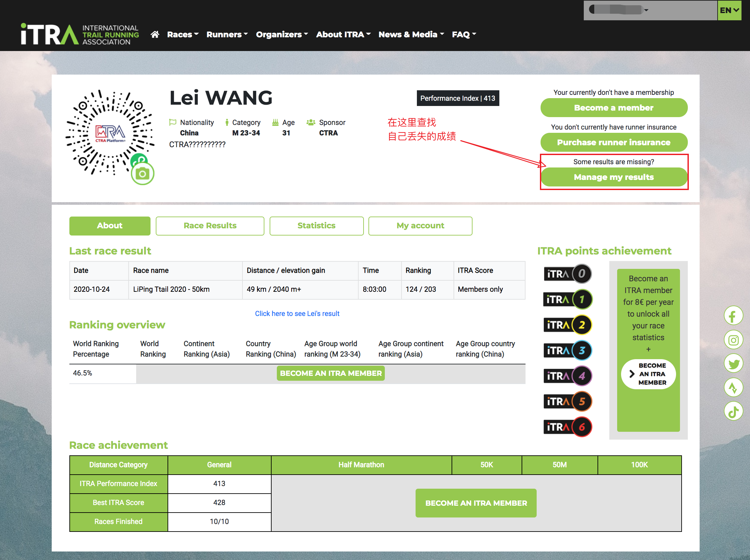This screenshot has width=750, height=560.
Task: Open the TikTok social icon
Action: (x=733, y=411)
